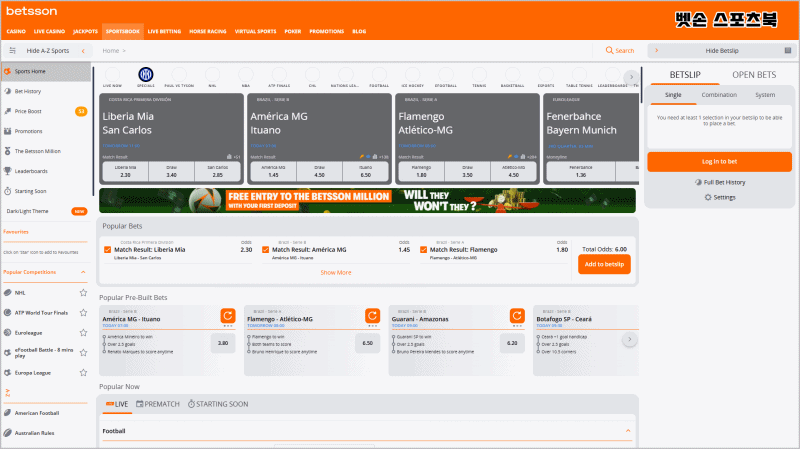
Task: Open the Specials Inter badge icon
Action: click(145, 74)
